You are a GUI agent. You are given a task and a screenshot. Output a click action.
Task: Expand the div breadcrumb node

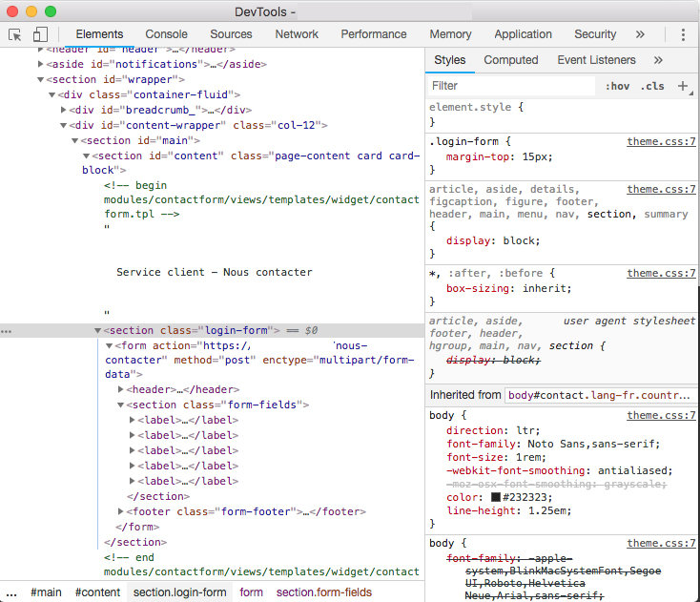pyautogui.click(x=64, y=110)
